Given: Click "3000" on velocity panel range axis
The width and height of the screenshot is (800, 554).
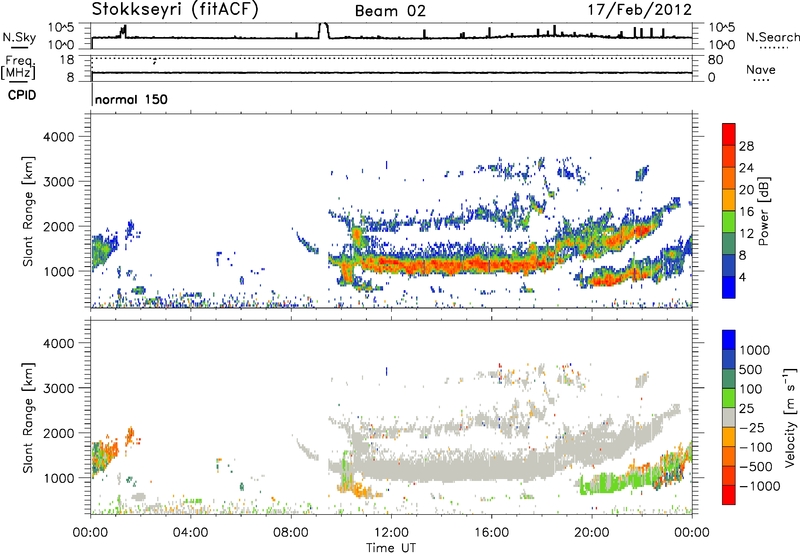Looking at the screenshot, I should click(x=59, y=388).
